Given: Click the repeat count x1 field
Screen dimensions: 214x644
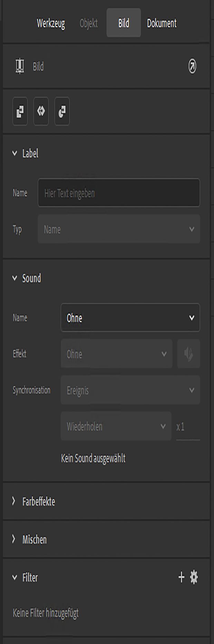Looking at the screenshot, I should [188, 427].
